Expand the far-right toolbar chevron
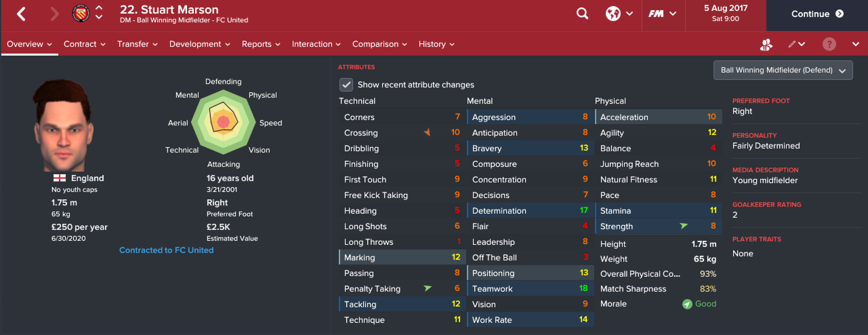868x335 pixels. (855, 44)
